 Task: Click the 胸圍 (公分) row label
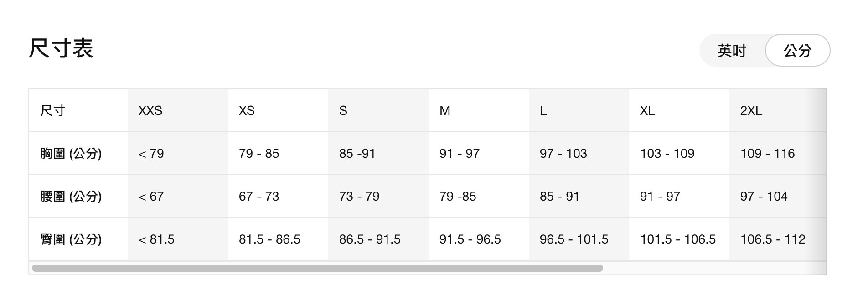tap(71, 154)
